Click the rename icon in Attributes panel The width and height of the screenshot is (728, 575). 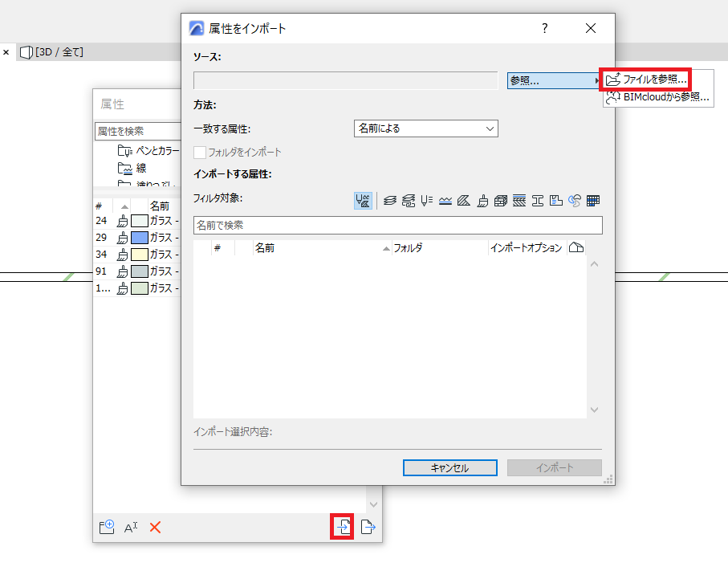point(131,528)
